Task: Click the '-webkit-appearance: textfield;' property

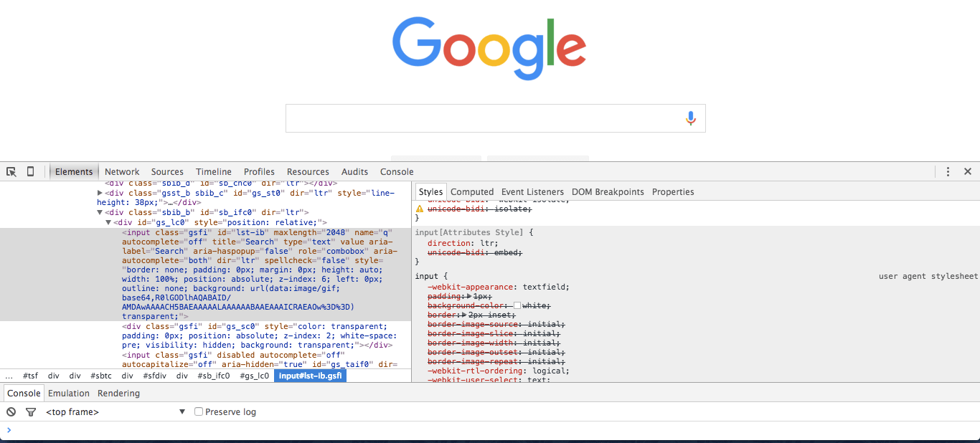Action: coord(499,287)
